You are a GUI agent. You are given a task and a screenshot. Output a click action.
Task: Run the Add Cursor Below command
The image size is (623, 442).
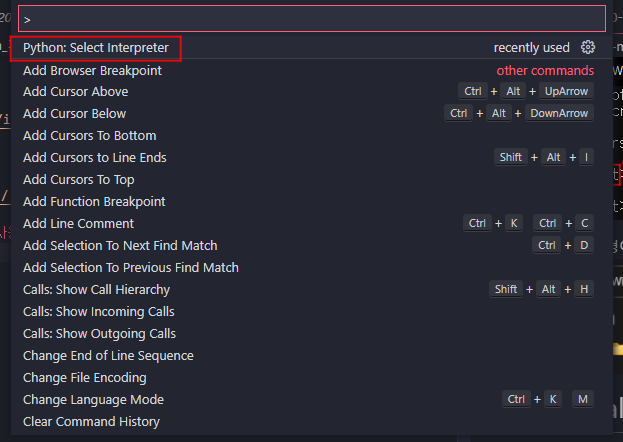(75, 114)
